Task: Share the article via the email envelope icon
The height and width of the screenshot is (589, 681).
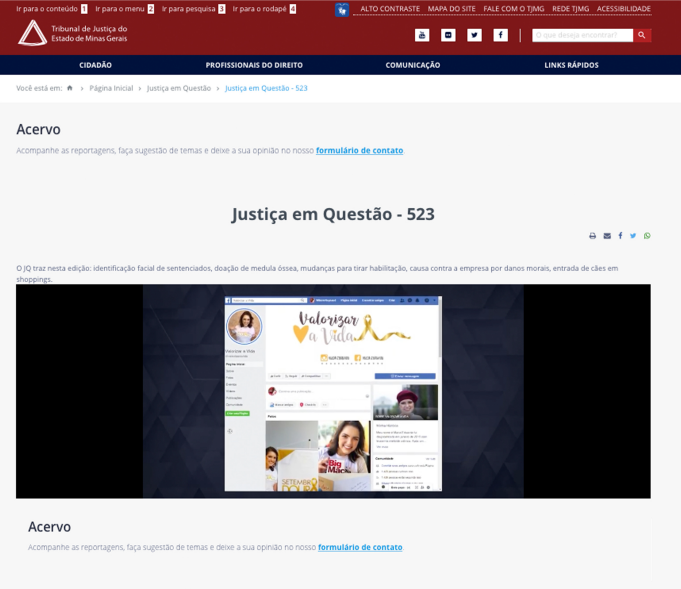Action: [607, 236]
